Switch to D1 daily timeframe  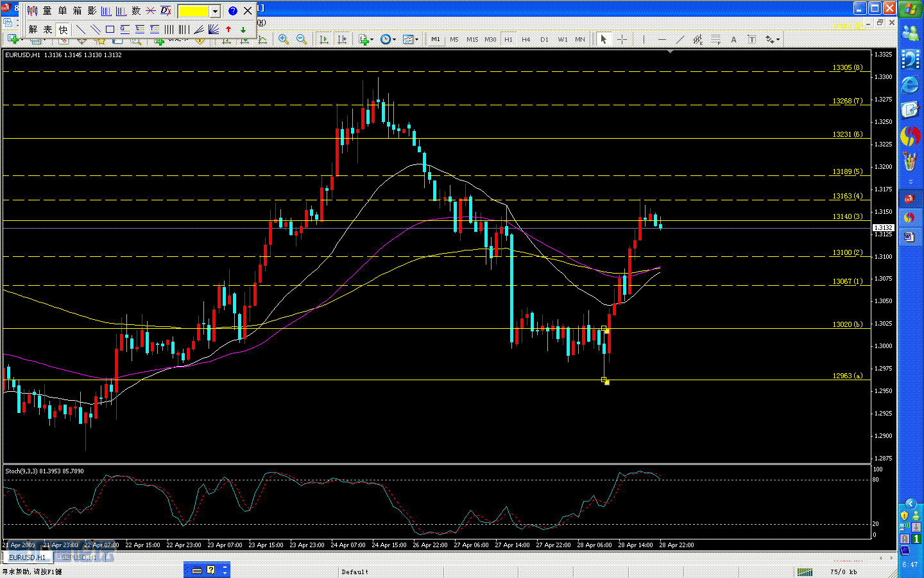point(544,39)
